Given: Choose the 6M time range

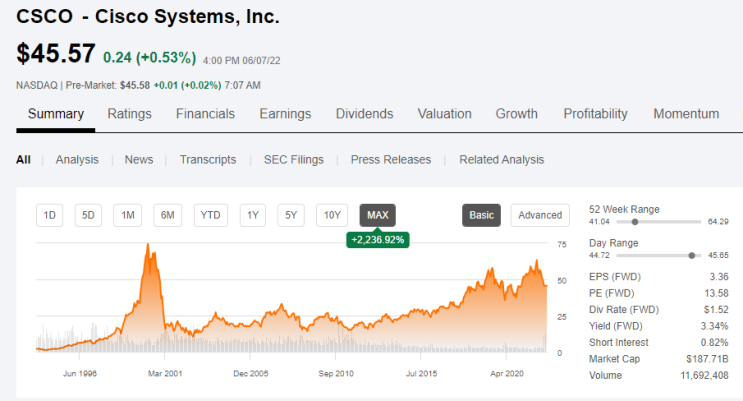Looking at the screenshot, I should (168, 215).
